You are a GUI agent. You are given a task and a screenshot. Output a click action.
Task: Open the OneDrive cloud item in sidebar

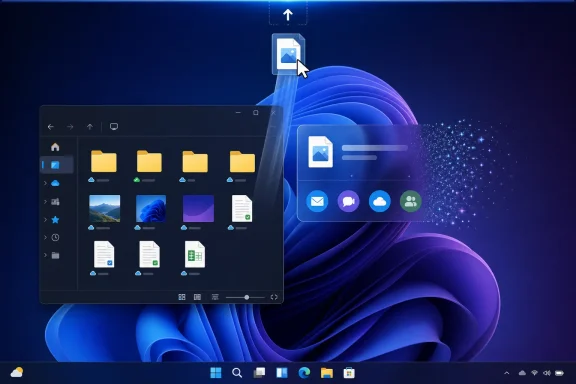pos(55,183)
